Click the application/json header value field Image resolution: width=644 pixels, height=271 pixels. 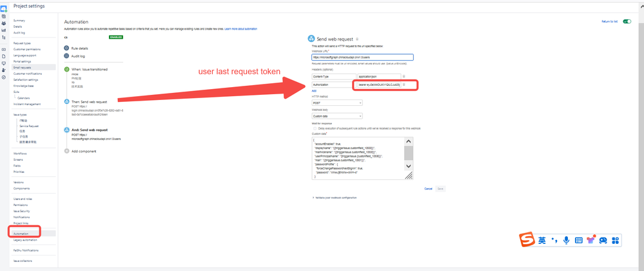click(379, 77)
